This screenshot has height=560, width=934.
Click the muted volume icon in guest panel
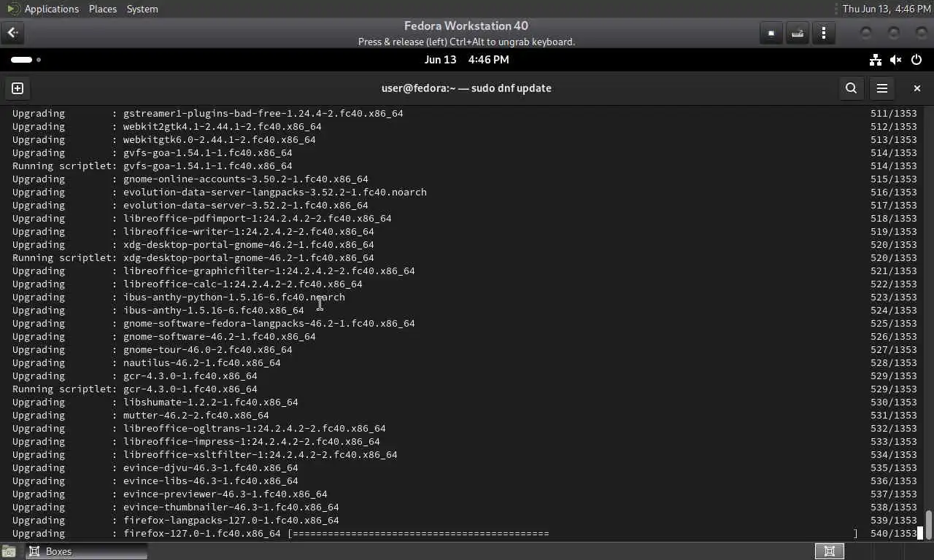tap(896, 60)
